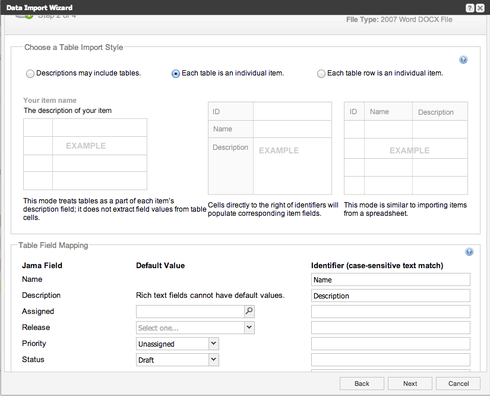Click the Status identifier input field
The height and width of the screenshot is (396, 490).
click(391, 360)
